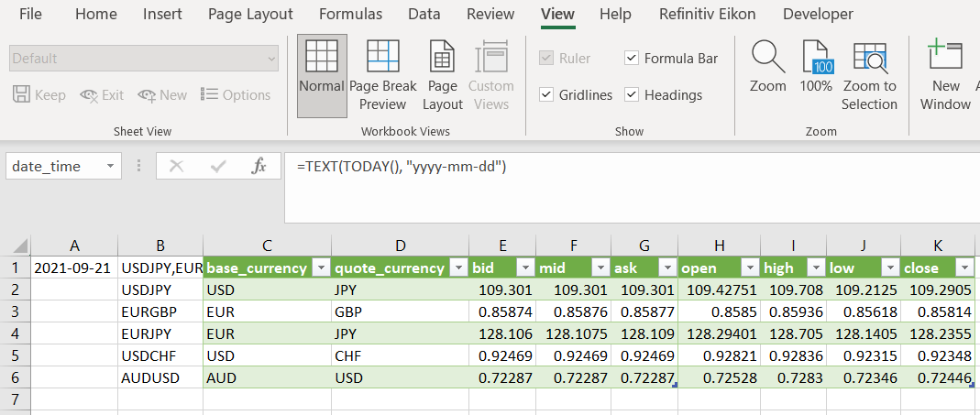Viewport: 980px width, 415px height.
Task: Create New sheet view
Action: tap(162, 95)
